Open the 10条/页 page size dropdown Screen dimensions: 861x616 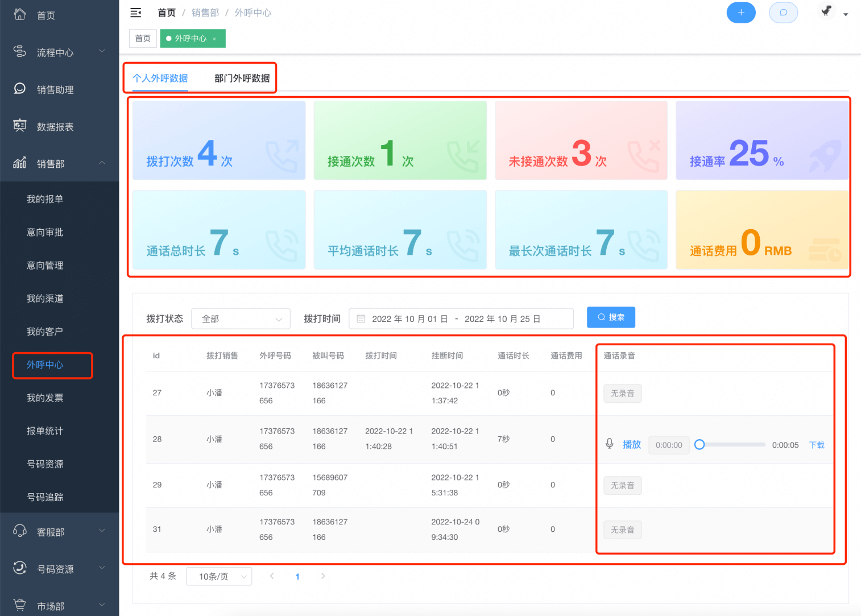pyautogui.click(x=219, y=576)
